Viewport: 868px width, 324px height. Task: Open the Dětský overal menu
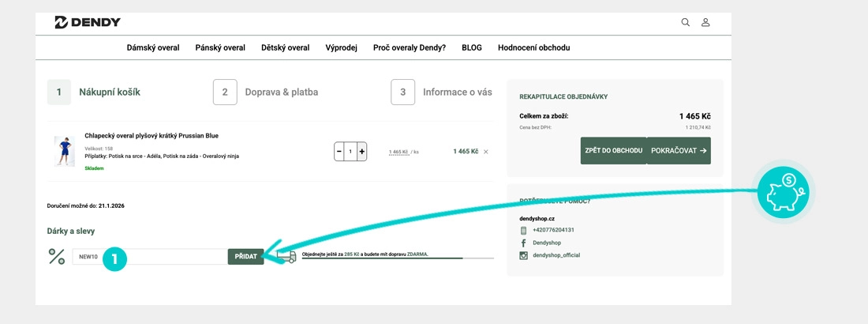click(285, 47)
